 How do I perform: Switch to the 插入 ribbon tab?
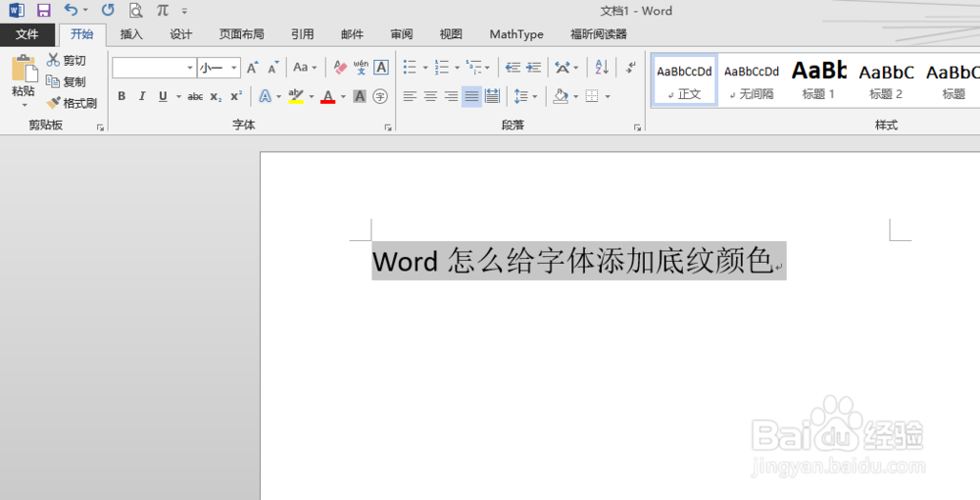131,34
